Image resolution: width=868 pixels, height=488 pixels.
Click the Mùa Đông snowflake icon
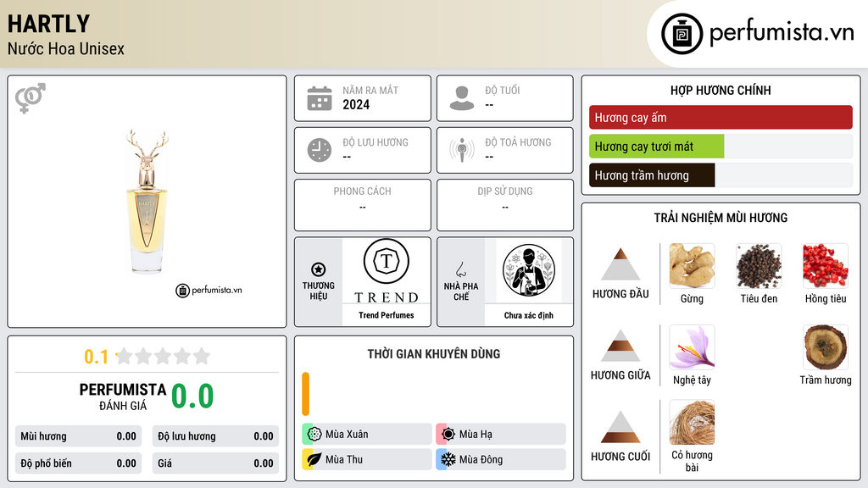click(448, 459)
